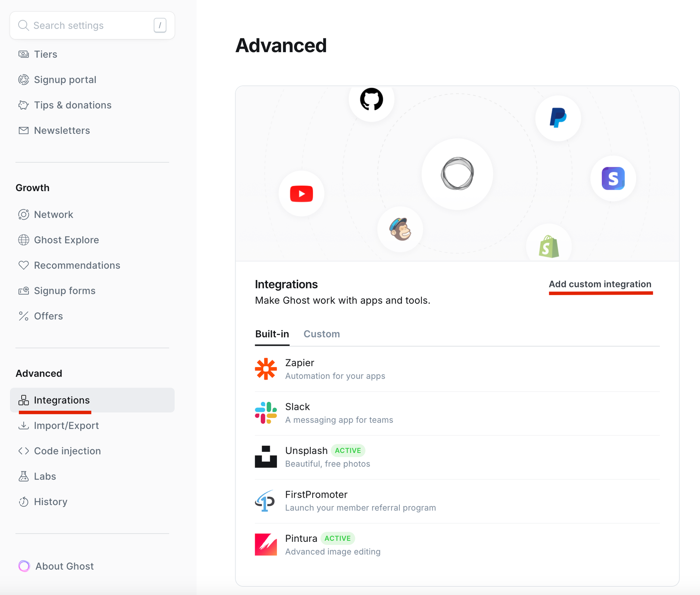The width and height of the screenshot is (700, 595).
Task: Click Add custom integration link
Action: tap(600, 284)
